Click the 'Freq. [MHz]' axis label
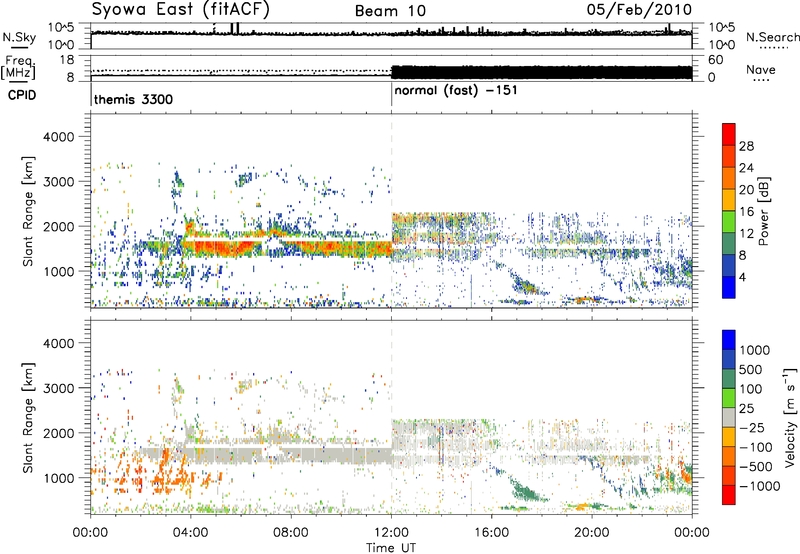 tap(18, 68)
